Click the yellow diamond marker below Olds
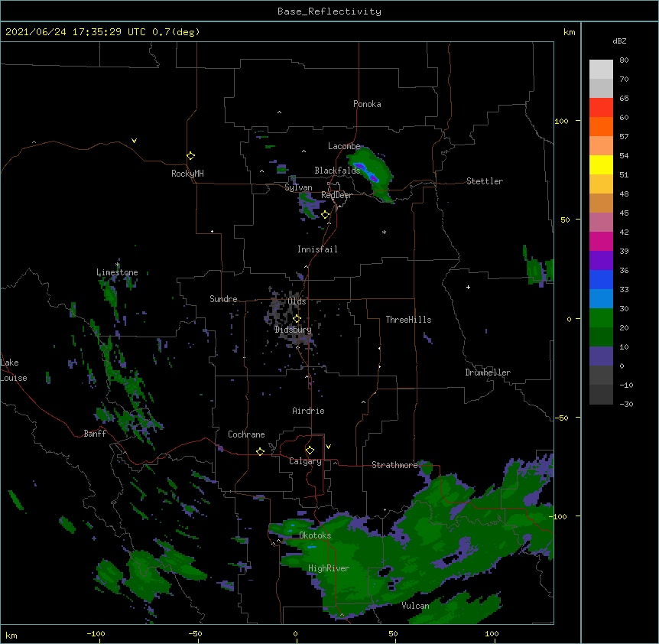The image size is (659, 644). [x=297, y=318]
